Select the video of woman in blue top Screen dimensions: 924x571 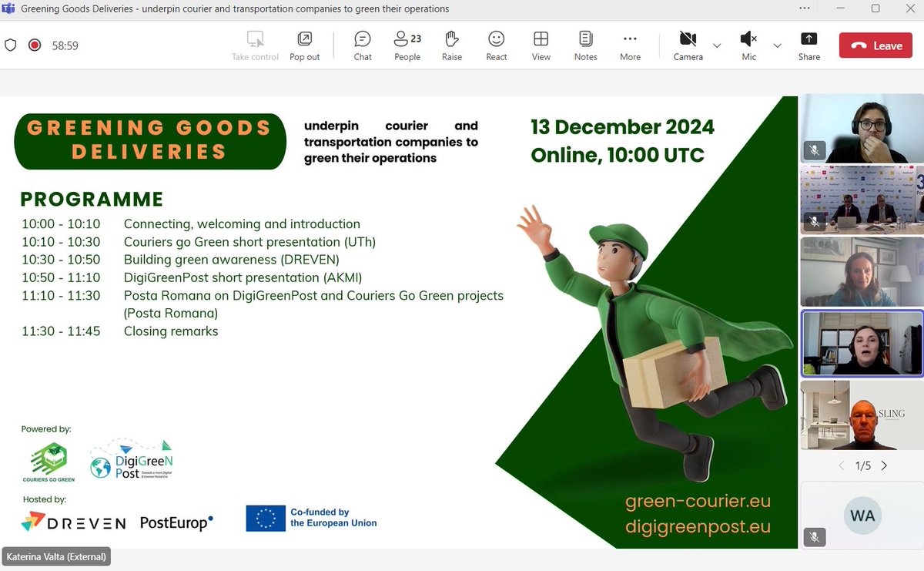coord(862,272)
